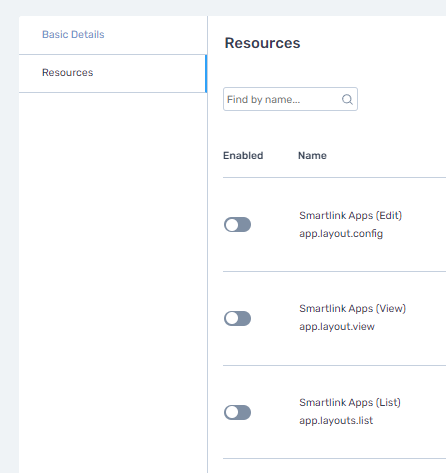Screen dimensions: 446x473
Task: Open the Basic Details tab
Action: [x=73, y=35]
